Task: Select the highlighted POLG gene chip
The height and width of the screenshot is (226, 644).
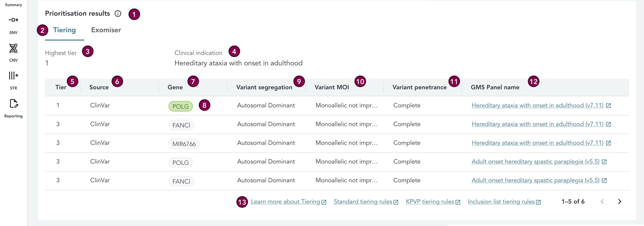Action: (x=181, y=106)
